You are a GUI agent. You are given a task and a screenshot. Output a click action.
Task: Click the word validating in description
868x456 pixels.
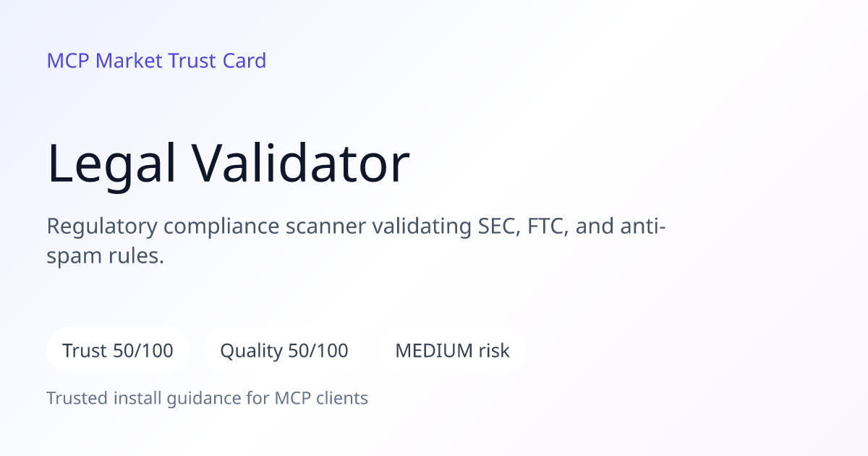click(422, 227)
